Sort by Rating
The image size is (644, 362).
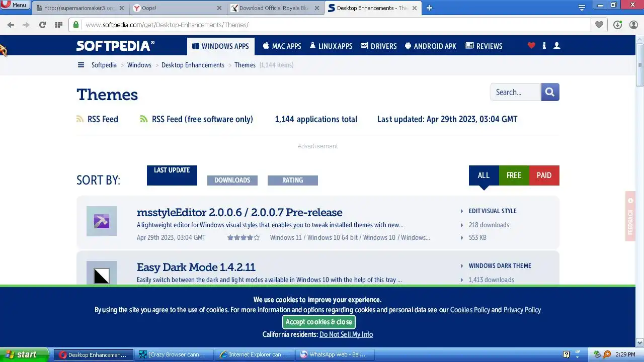point(293,180)
